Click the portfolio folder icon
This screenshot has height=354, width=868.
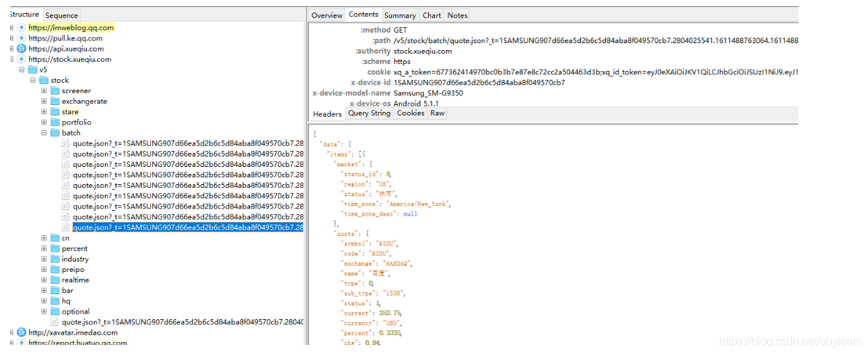coord(55,122)
